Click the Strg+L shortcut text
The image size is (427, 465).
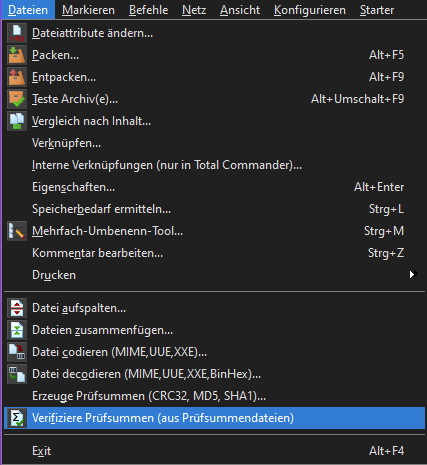tap(386, 209)
